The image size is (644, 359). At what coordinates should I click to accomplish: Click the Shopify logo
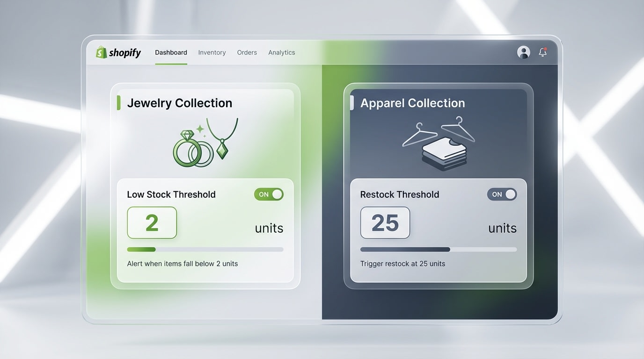click(117, 52)
